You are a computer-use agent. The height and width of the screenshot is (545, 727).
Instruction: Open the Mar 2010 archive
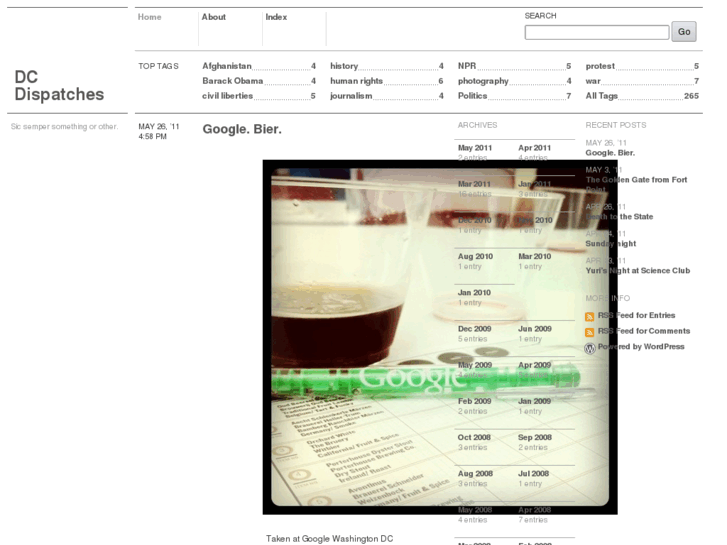(x=535, y=256)
